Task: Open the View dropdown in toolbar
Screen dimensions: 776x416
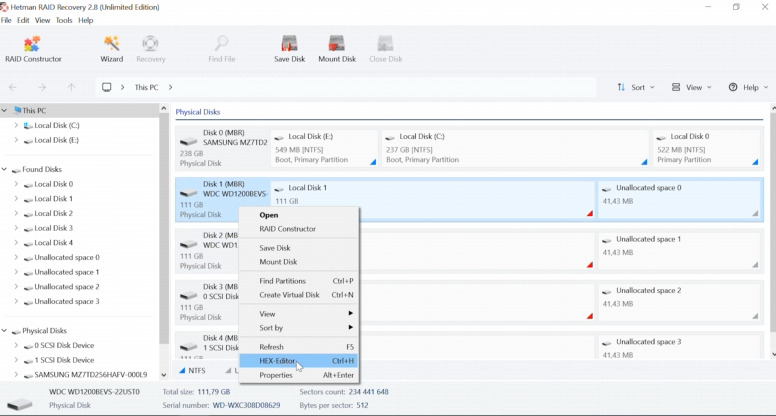Action: click(x=691, y=87)
